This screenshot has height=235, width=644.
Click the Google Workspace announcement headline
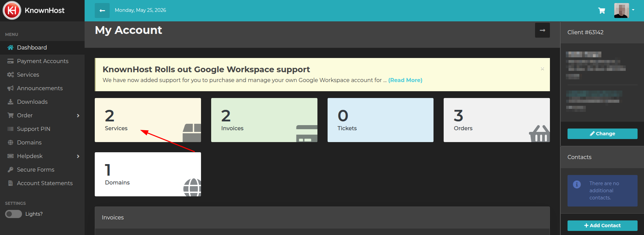(x=206, y=69)
